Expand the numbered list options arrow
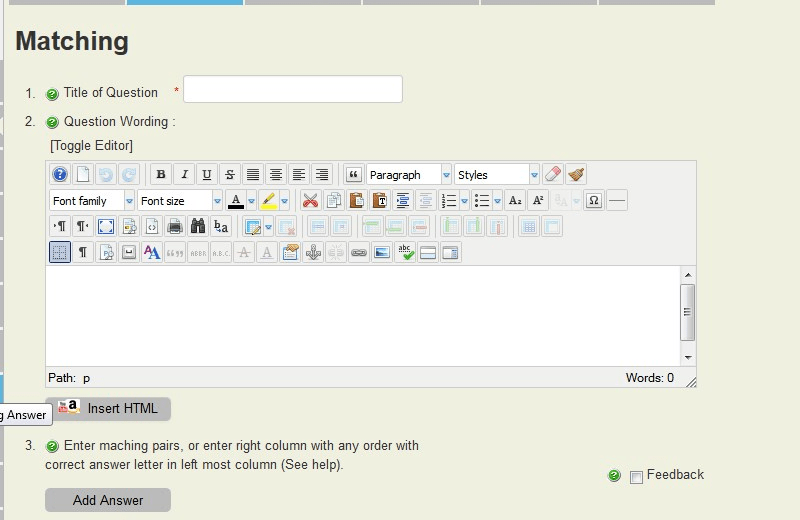Screen dimensions: 800x520 pos(464,201)
